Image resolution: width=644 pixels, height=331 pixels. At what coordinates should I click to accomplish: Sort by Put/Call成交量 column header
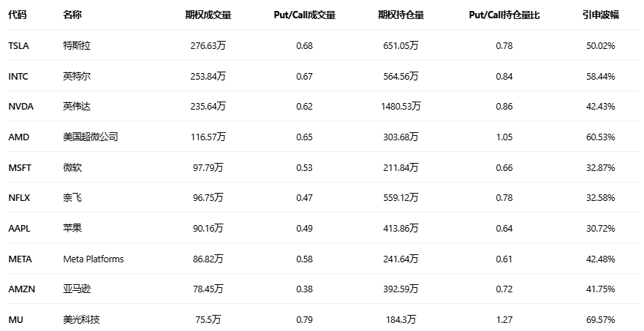(305, 15)
